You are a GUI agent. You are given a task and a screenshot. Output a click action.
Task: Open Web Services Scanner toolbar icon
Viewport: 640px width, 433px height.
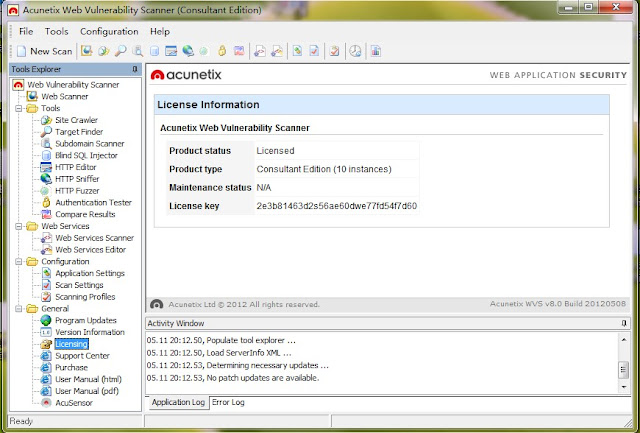[x=260, y=51]
